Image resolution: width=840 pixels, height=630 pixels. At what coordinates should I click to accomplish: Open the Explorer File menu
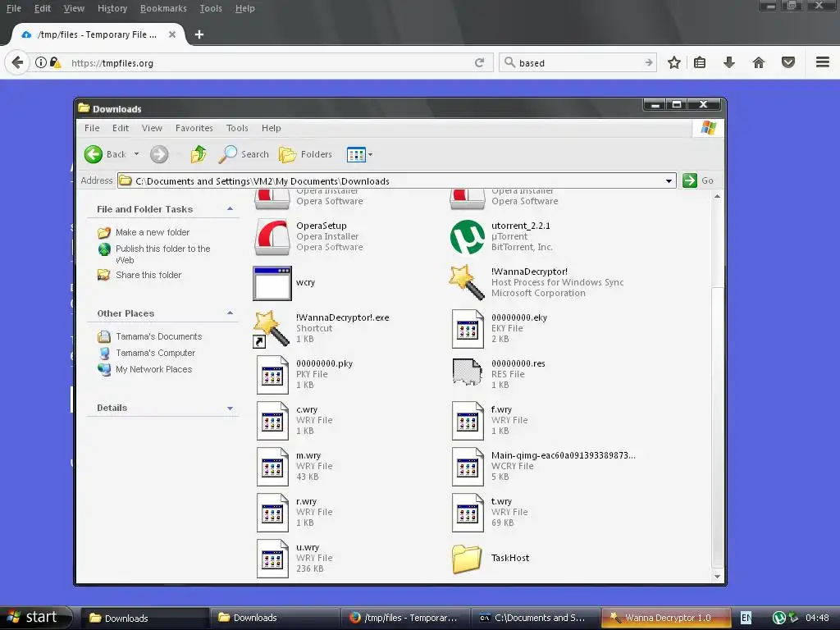[x=92, y=128]
